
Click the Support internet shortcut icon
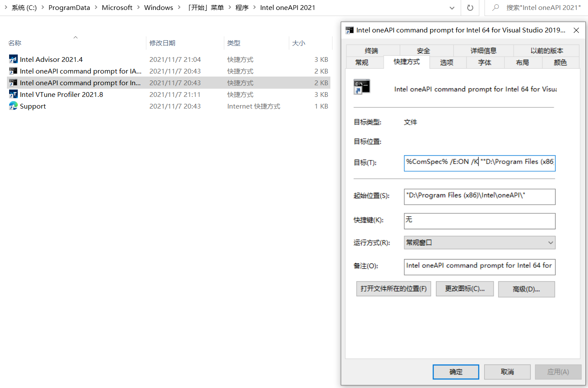(x=13, y=106)
